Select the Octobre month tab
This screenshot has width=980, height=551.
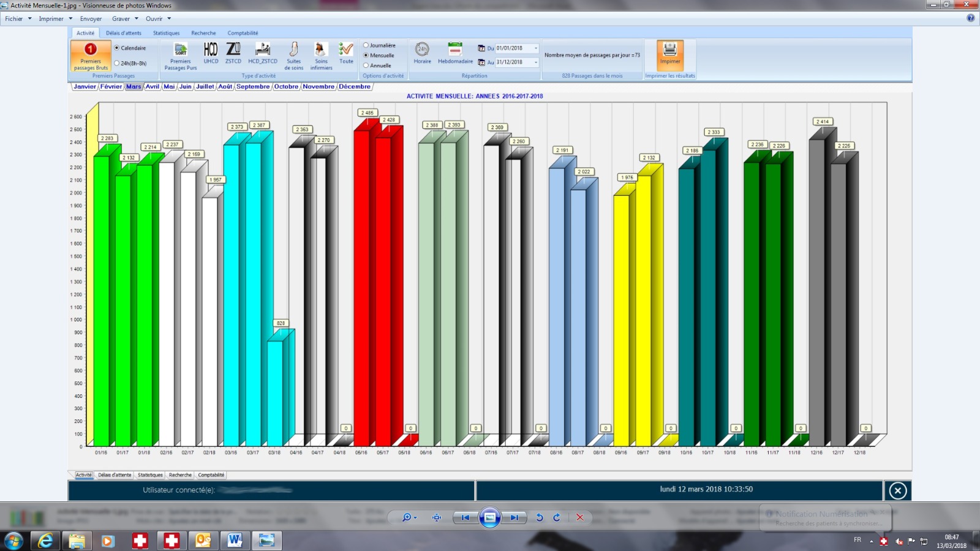286,86
